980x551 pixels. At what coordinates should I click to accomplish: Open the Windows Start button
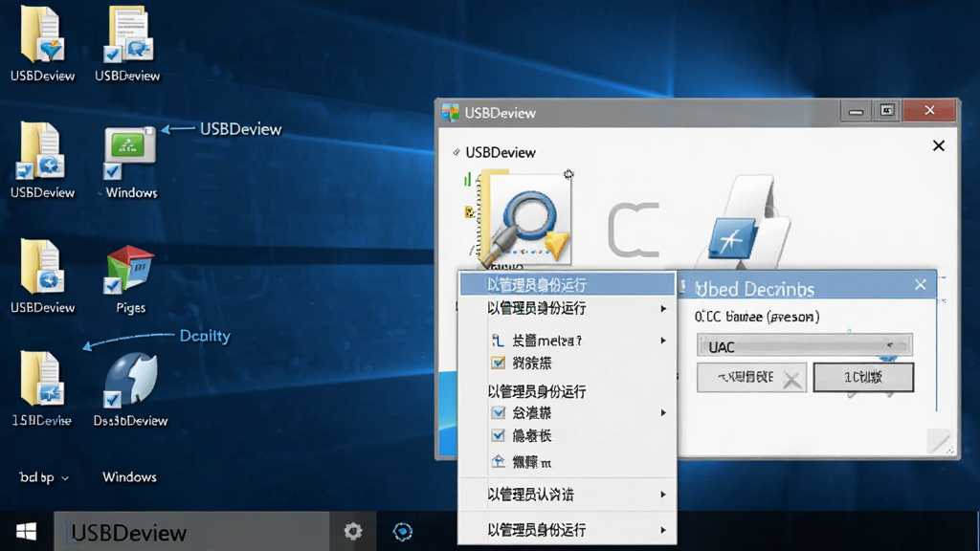pos(26,532)
